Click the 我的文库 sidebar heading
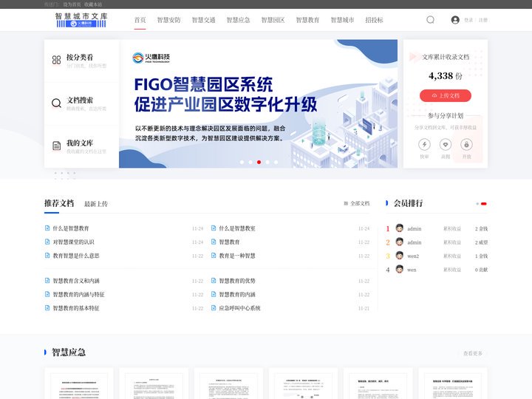This screenshot has width=532, height=399. [x=80, y=143]
